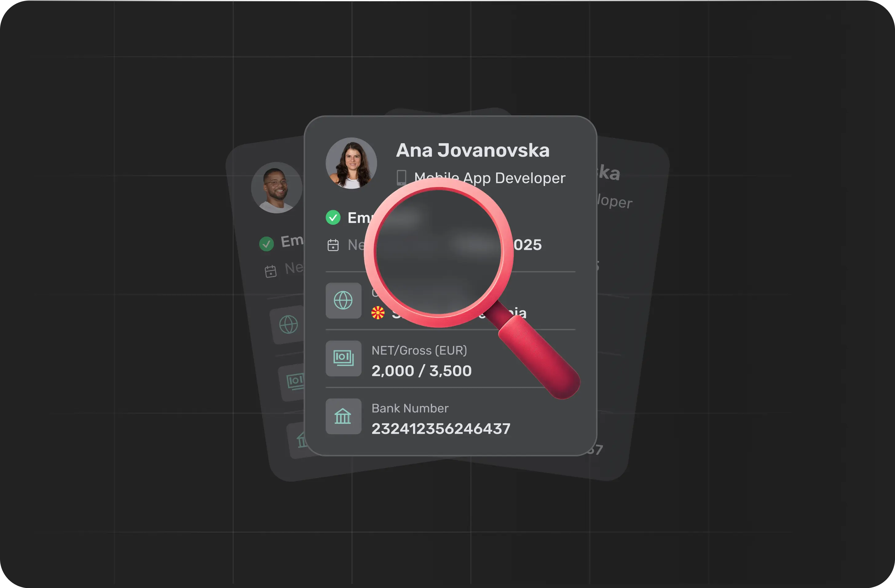Click the man's avatar on back card

pos(277,187)
